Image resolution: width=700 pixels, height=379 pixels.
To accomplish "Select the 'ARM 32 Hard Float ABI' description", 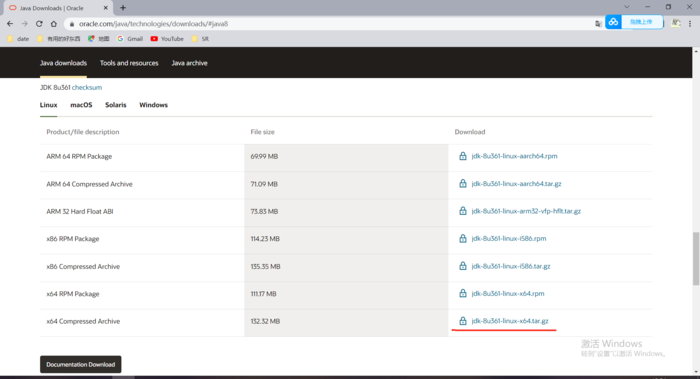I will pyautogui.click(x=79, y=212).
